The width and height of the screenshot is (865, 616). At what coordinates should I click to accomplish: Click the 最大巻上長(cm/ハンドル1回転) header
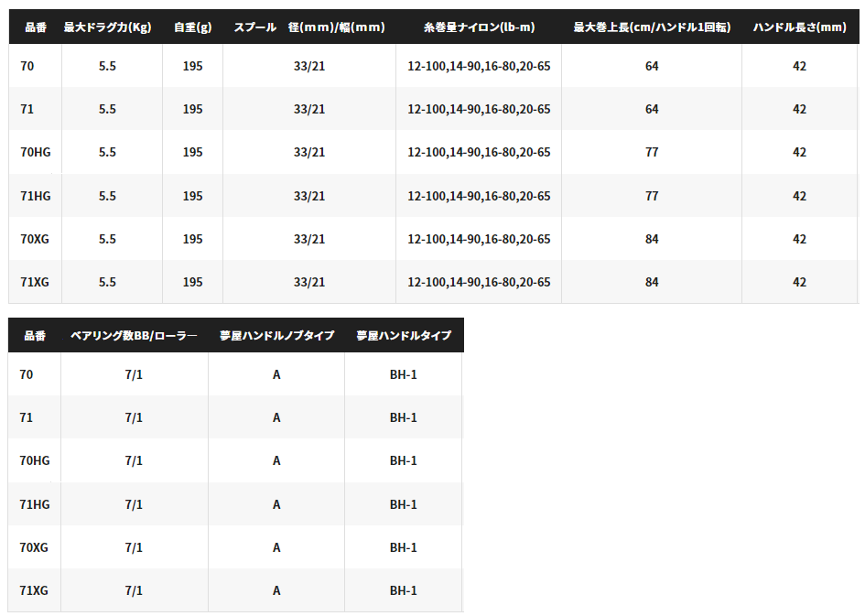[x=652, y=27]
